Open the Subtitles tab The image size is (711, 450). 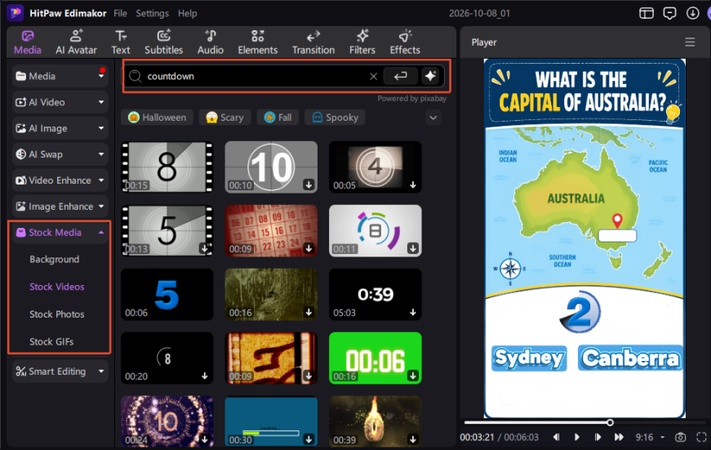[x=164, y=42]
